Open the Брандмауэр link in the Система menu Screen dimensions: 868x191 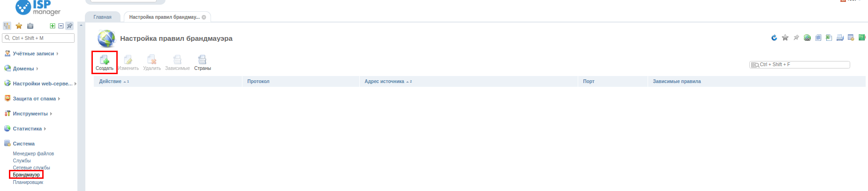point(26,175)
